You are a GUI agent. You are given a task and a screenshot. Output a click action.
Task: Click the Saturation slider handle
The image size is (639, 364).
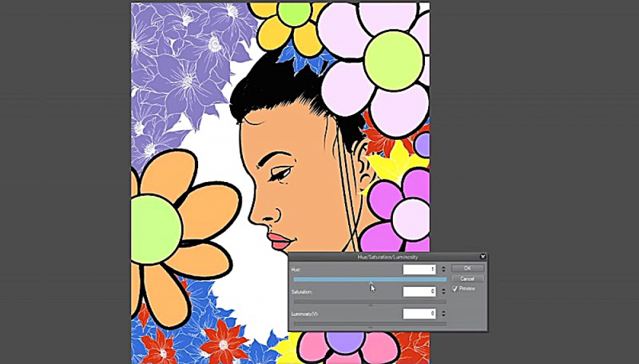[370, 304]
